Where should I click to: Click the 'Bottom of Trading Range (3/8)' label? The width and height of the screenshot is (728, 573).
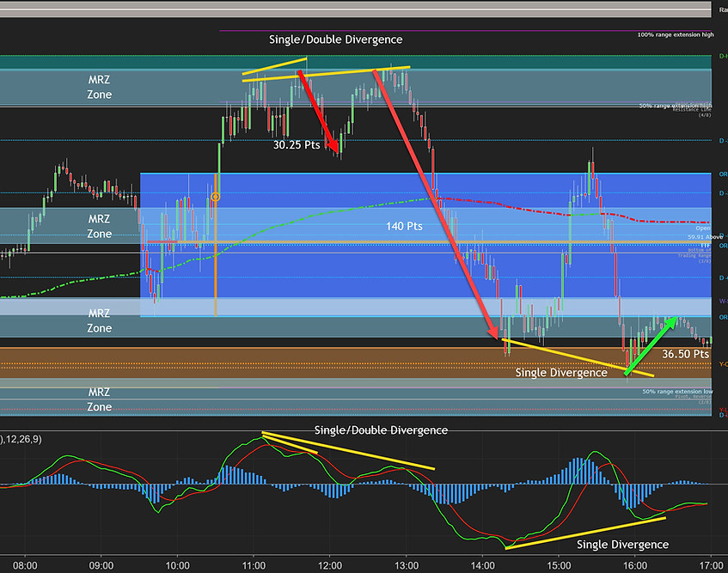694,256
